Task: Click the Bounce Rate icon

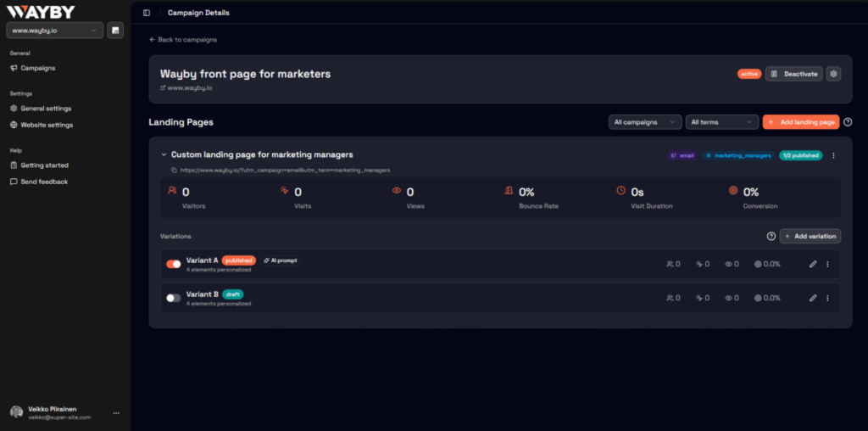Action: 509,191
